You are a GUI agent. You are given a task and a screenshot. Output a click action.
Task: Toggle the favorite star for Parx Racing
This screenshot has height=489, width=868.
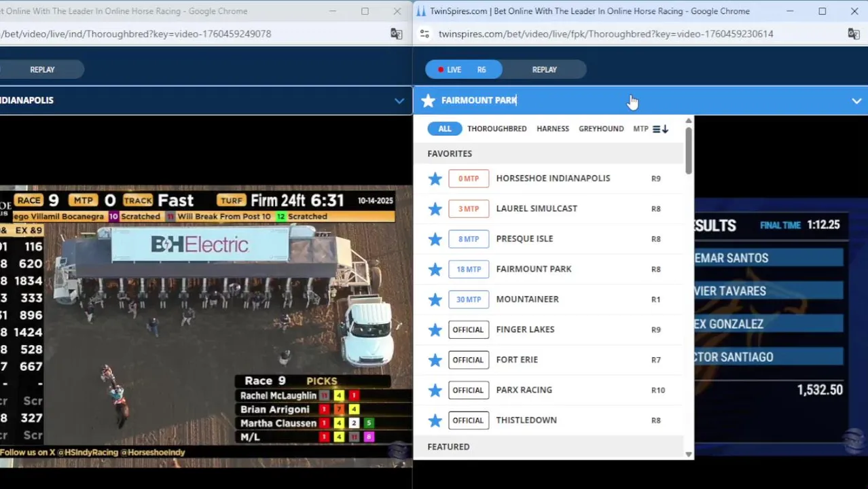tap(435, 390)
